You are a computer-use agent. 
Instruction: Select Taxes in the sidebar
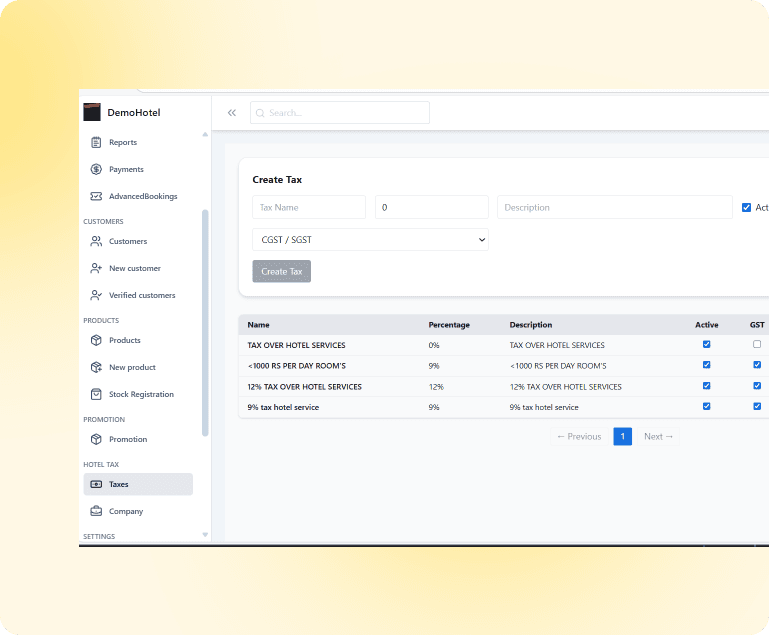(138, 484)
